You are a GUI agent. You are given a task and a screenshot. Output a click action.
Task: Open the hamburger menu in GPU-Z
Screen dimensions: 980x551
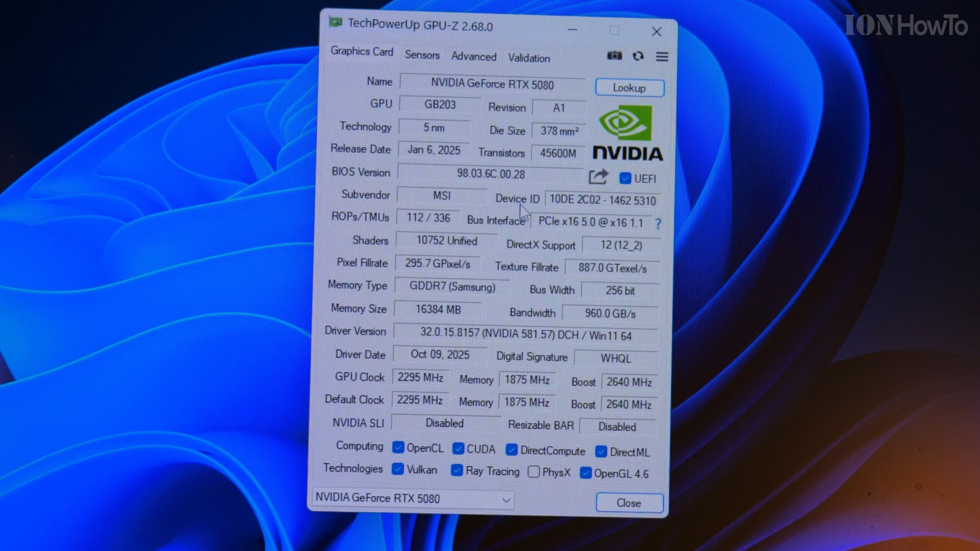[x=662, y=57]
